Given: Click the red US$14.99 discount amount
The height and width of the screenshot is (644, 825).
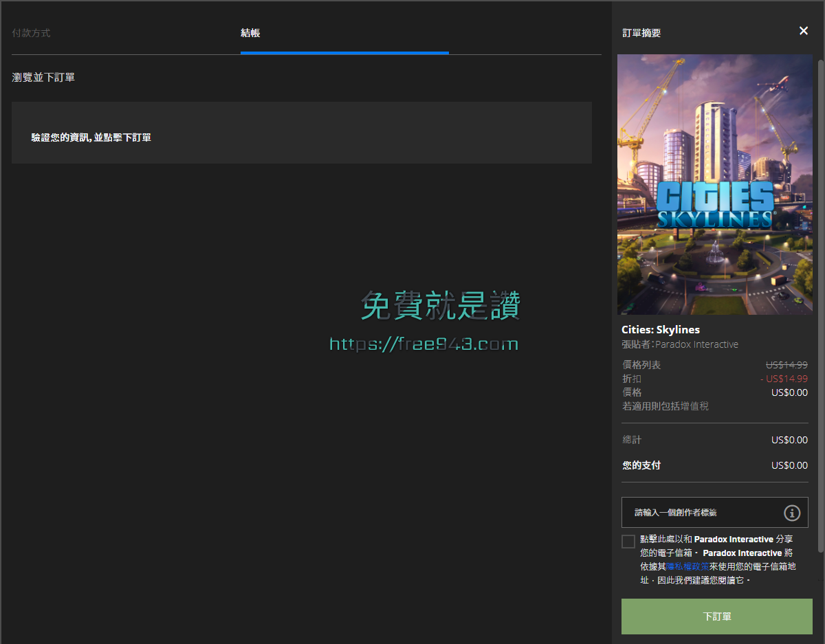Looking at the screenshot, I should pos(784,379).
